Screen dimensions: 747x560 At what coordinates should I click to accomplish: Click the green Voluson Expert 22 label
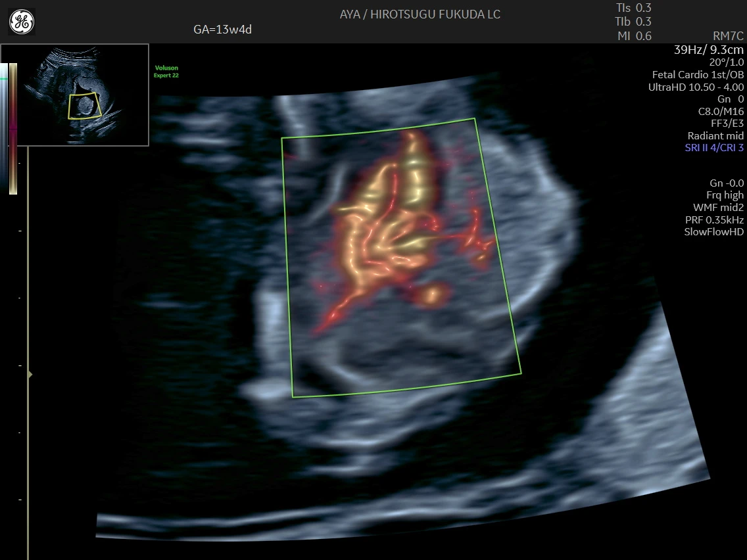click(x=166, y=72)
